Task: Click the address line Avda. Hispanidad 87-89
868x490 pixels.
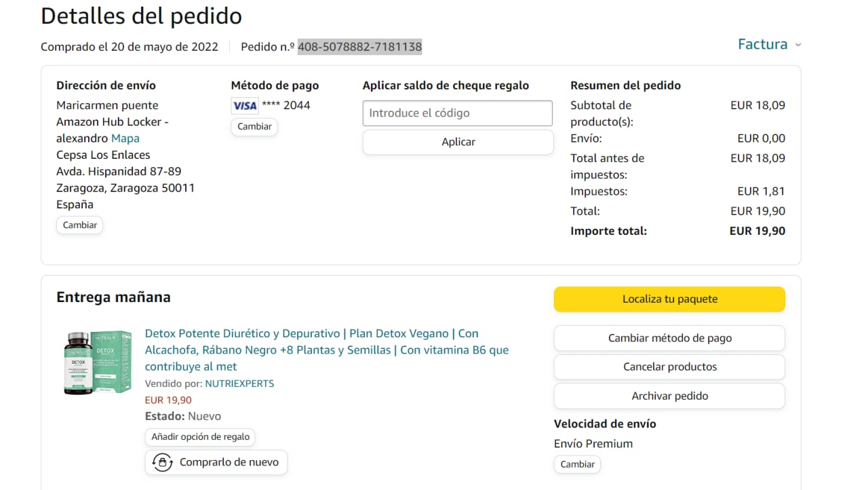Action: click(x=119, y=171)
